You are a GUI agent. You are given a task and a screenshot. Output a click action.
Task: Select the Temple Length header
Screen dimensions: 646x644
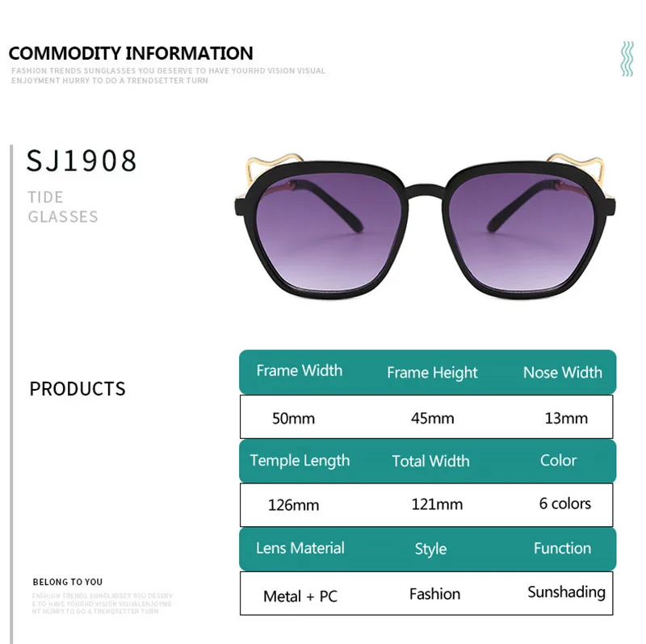[300, 461]
